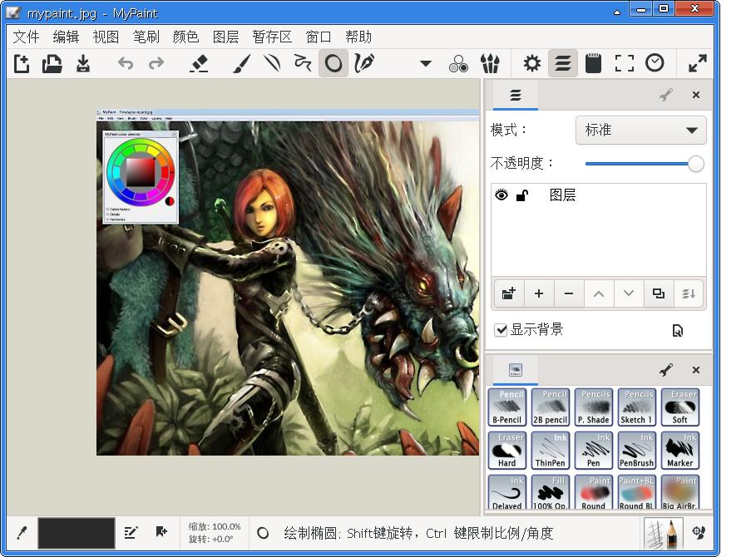Open the 图层 menu
The height and width of the screenshot is (557, 756).
225,37
